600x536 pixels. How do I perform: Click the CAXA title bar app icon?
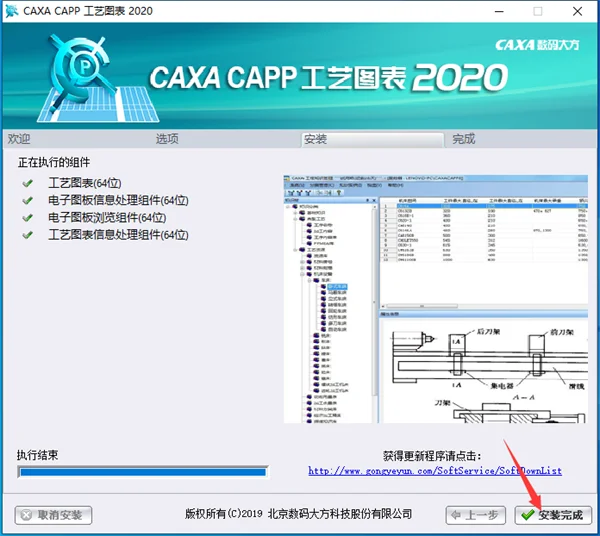tap(11, 11)
